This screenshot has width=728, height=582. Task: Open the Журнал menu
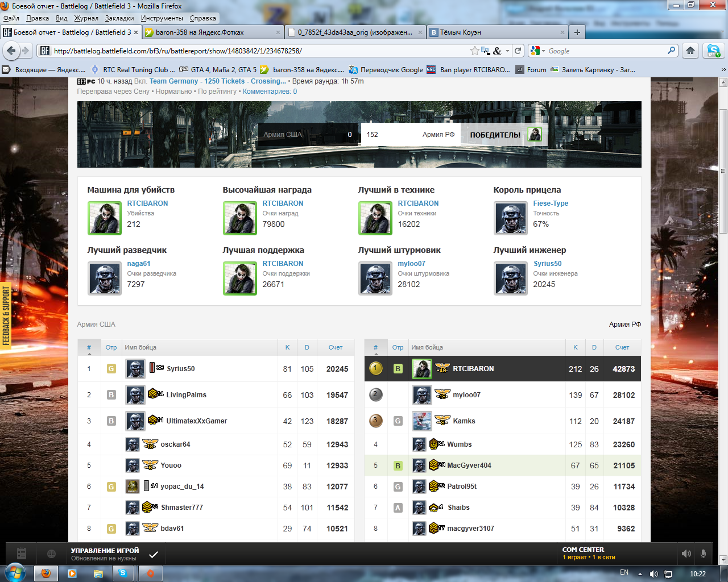[86, 18]
